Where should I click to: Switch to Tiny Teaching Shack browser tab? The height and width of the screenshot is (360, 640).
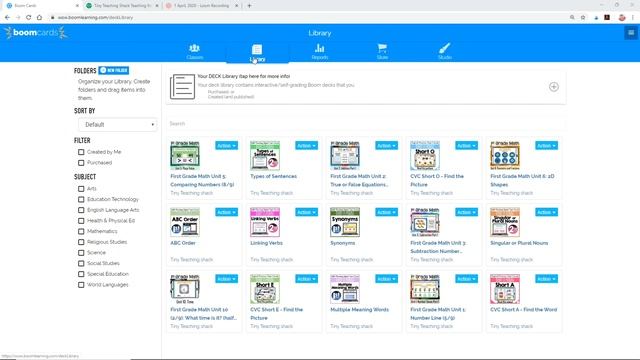(x=122, y=6)
